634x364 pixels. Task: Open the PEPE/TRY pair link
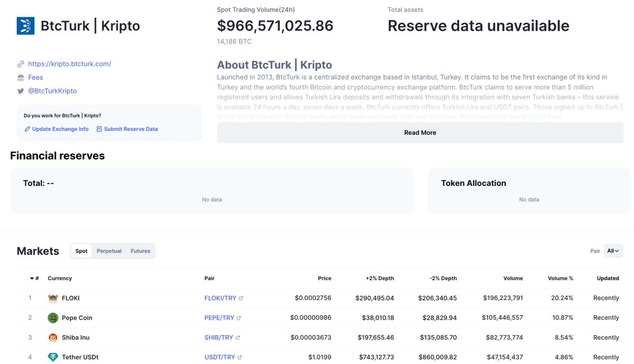(x=219, y=318)
